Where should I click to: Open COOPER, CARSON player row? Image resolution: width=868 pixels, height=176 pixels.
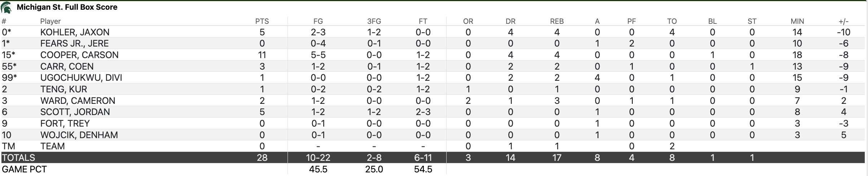tap(79, 55)
